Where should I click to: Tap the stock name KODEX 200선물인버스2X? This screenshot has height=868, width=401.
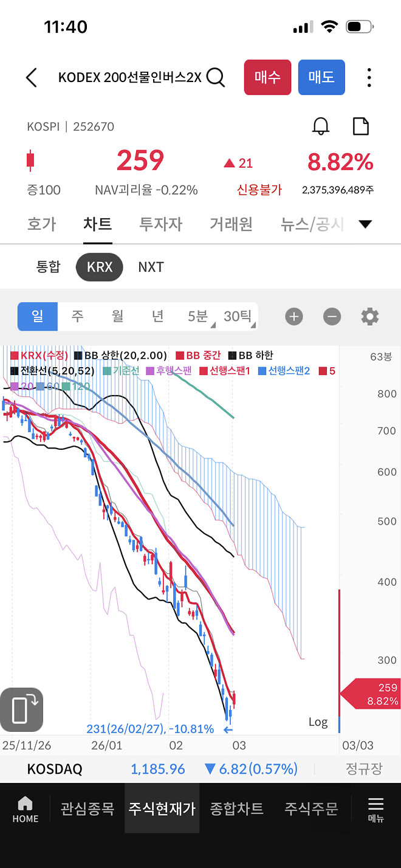[x=129, y=78]
